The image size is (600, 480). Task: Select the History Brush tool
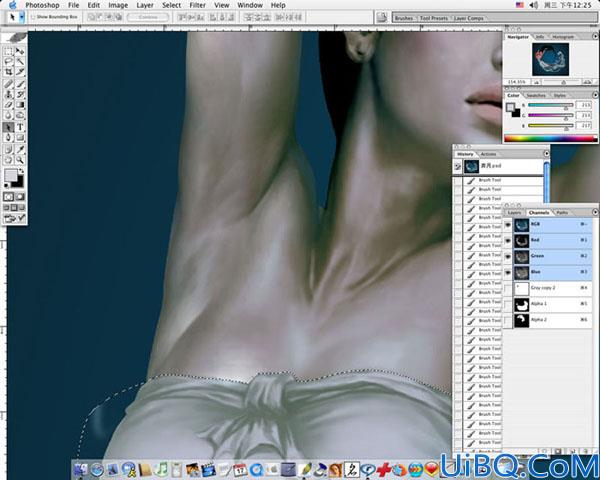point(20,95)
